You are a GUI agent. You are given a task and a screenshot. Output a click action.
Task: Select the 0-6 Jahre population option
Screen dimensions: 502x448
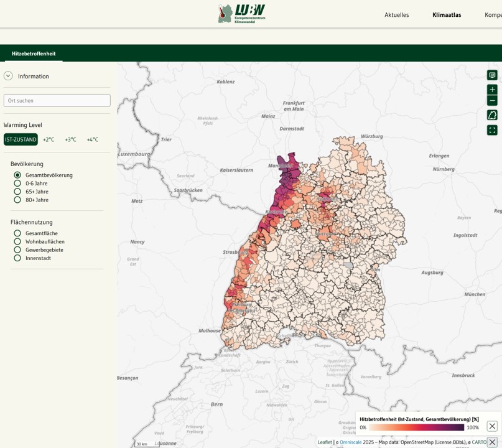tap(17, 184)
